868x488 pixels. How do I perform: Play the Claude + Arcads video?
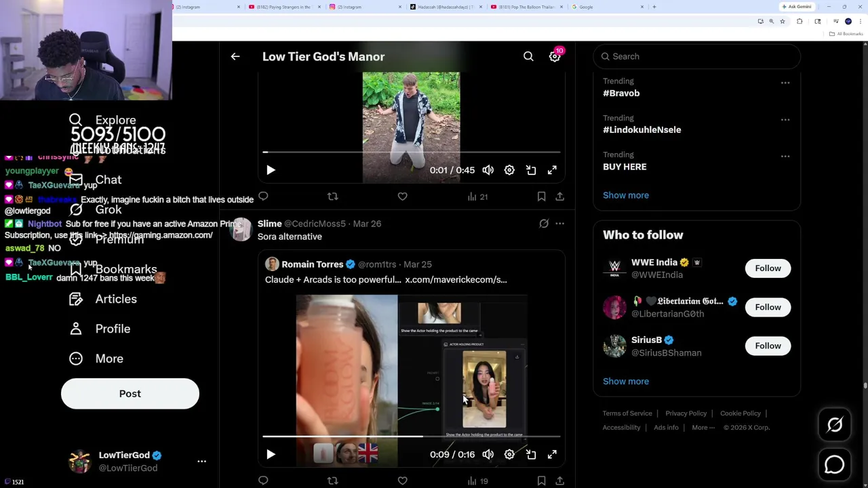click(x=271, y=455)
